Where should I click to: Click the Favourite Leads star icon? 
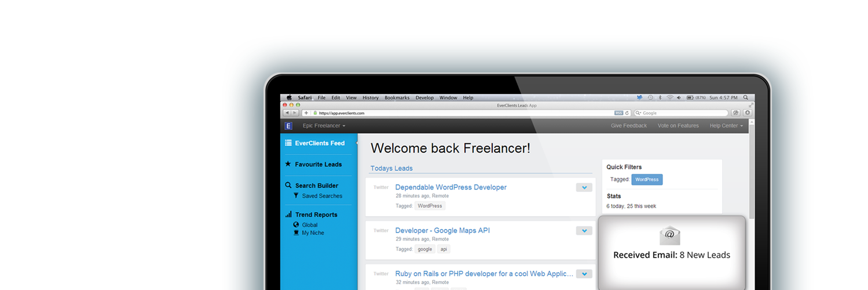[288, 164]
